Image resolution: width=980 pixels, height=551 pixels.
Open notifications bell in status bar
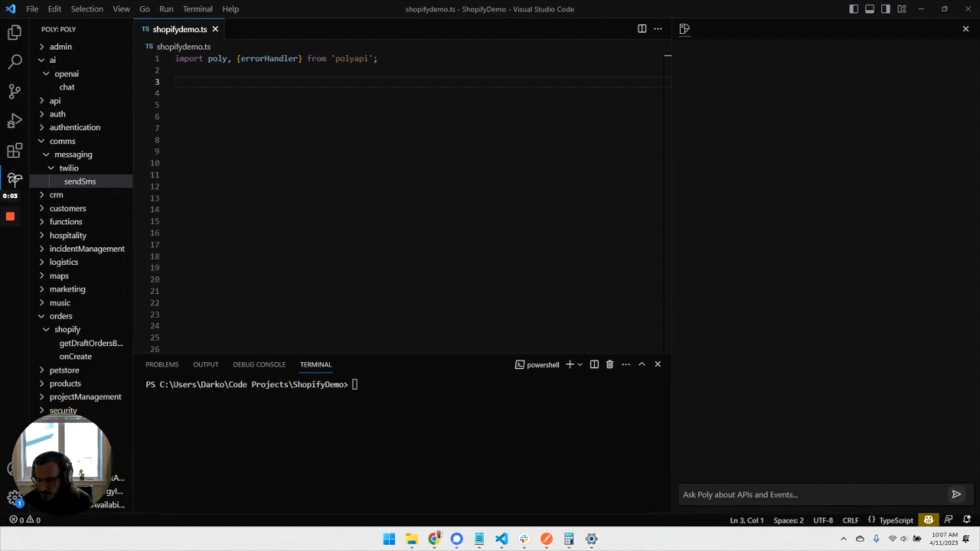pyautogui.click(x=967, y=520)
